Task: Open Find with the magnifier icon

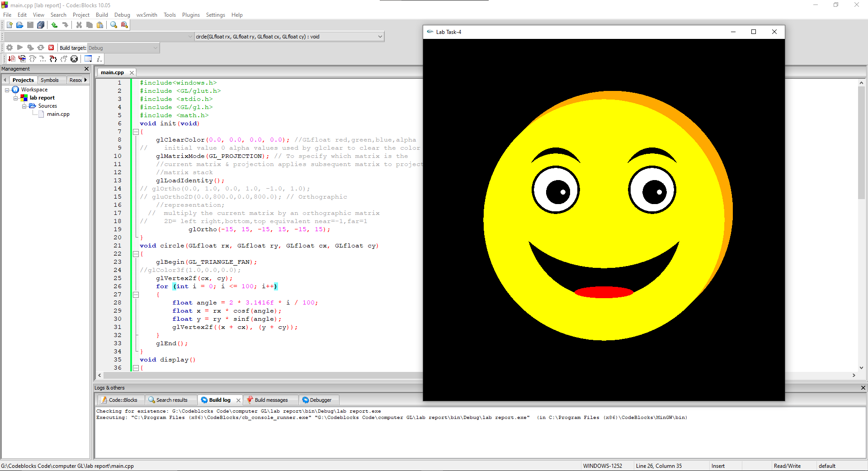Action: (x=113, y=25)
